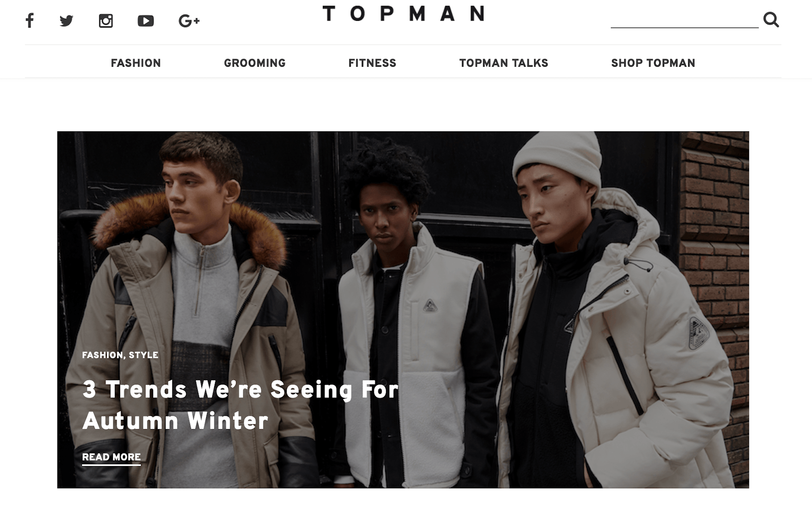This screenshot has height=511, width=812.
Task: Go to the FITNESS section
Action: coord(372,63)
